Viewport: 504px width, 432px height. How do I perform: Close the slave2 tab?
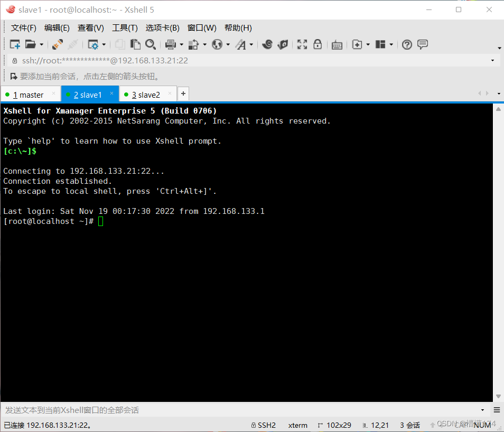170,93
